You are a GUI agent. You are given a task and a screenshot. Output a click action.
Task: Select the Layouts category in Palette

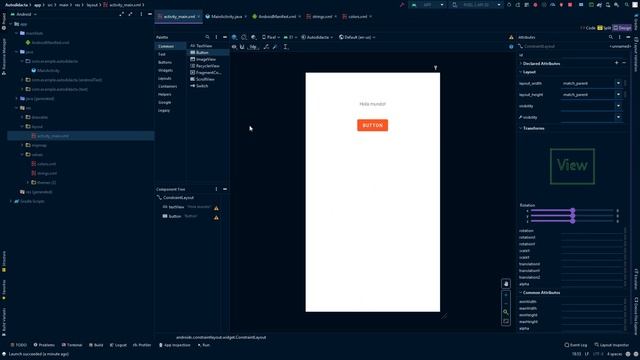(164, 78)
